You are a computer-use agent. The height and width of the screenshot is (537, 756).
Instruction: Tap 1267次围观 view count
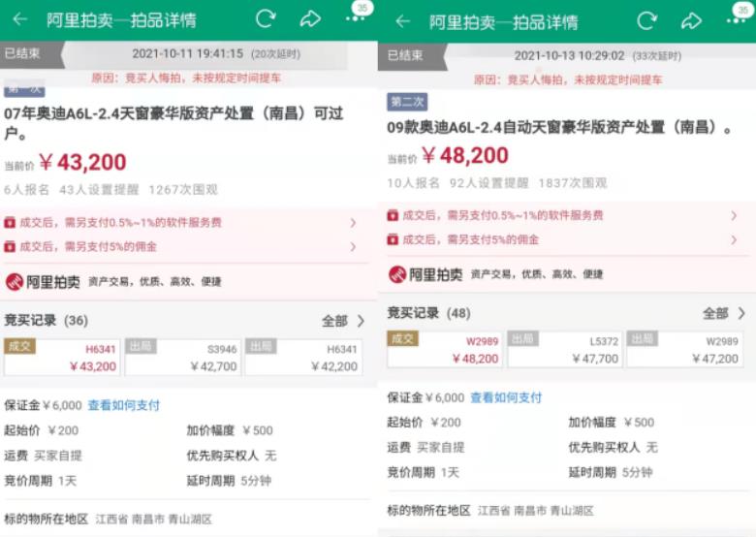pyautogui.click(x=183, y=189)
